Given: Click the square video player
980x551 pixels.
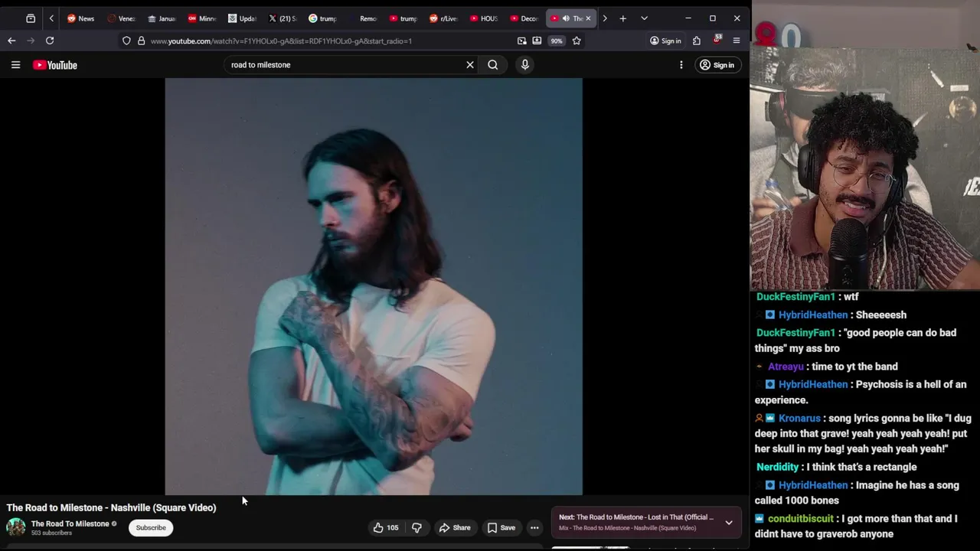Looking at the screenshot, I should (374, 287).
